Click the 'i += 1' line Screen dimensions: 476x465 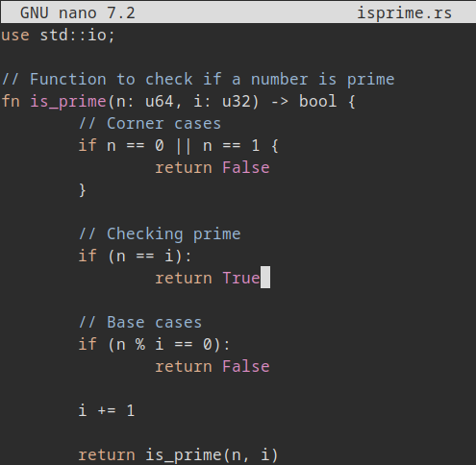click(x=107, y=410)
